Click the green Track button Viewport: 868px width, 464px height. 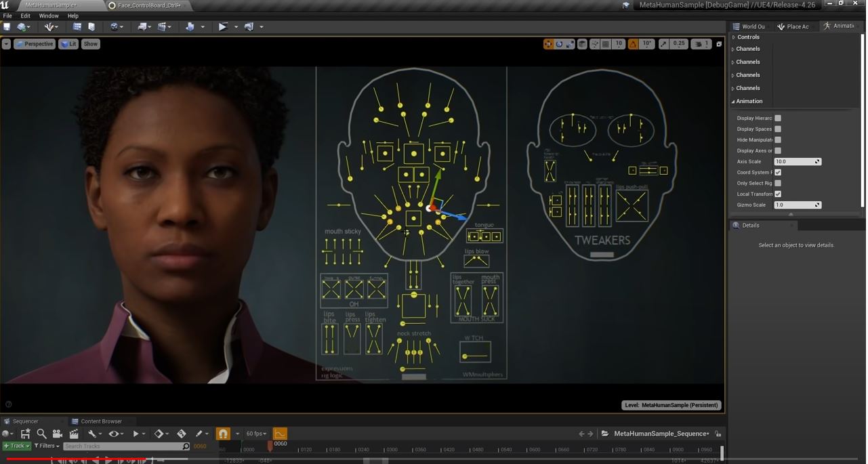coord(16,446)
